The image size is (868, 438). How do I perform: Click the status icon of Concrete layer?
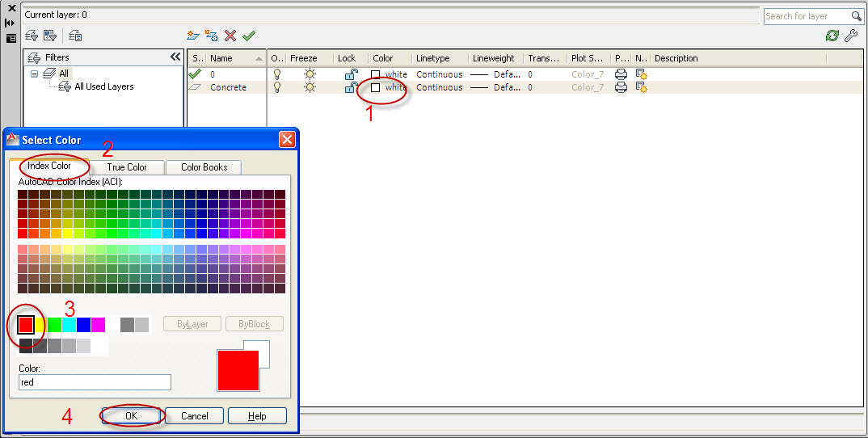tap(195, 87)
